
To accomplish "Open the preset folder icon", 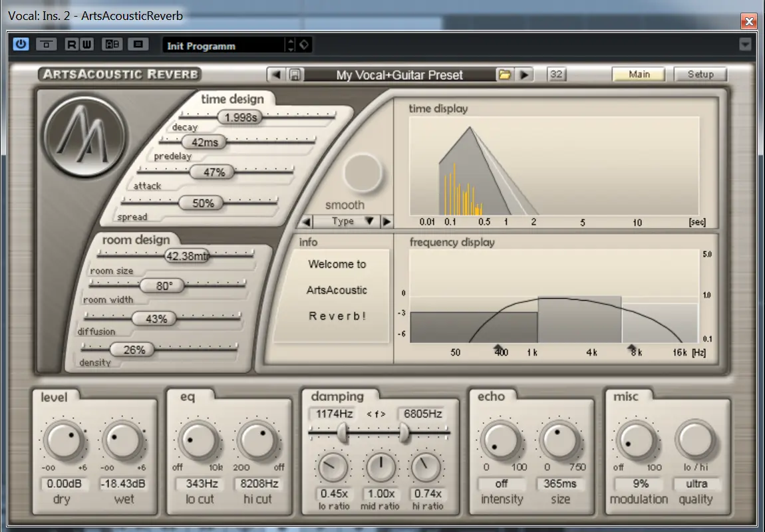I will [505, 74].
